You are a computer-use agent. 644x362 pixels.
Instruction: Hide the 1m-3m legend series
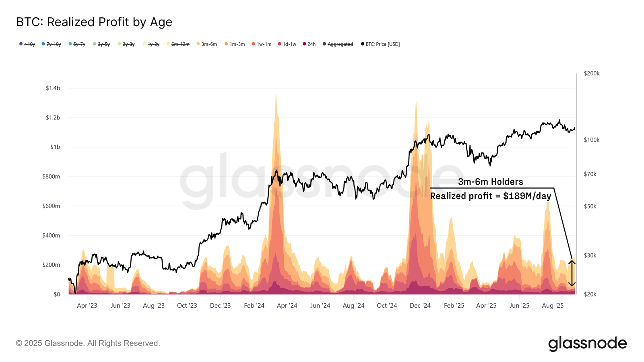click(x=235, y=44)
